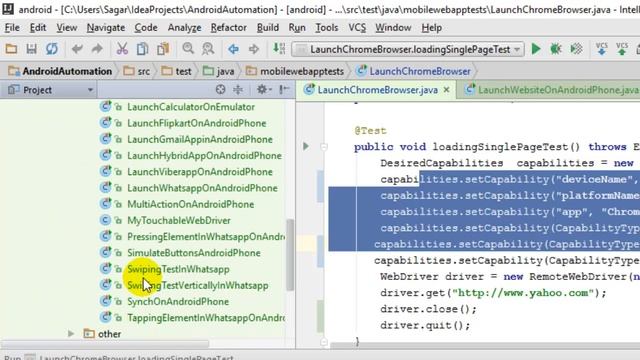Click the Find magnifier icon

click(x=188, y=49)
